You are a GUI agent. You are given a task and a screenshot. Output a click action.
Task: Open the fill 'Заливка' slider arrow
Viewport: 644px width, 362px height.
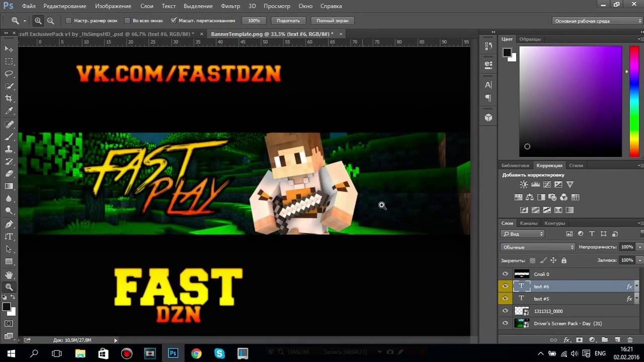tap(640, 260)
